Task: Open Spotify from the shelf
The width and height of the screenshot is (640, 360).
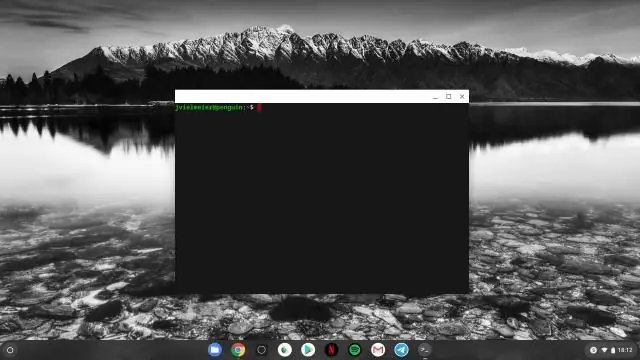Action: pos(355,350)
